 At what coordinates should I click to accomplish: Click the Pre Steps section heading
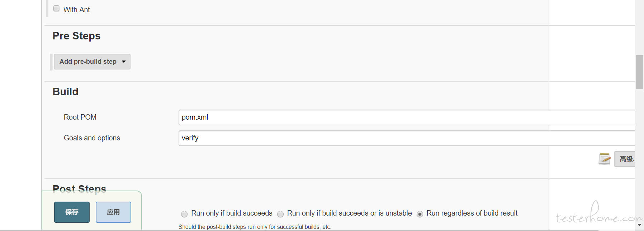[x=76, y=36]
